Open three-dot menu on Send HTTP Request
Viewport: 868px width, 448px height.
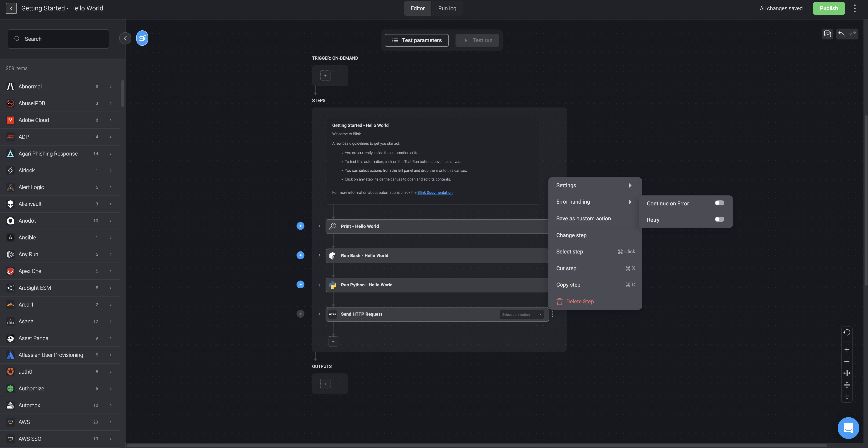coord(553,314)
